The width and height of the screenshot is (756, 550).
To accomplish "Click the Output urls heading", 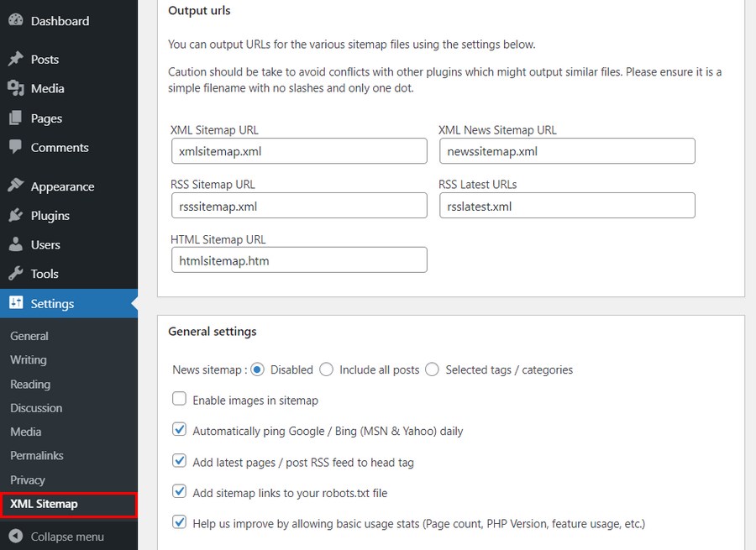I will pyautogui.click(x=199, y=11).
